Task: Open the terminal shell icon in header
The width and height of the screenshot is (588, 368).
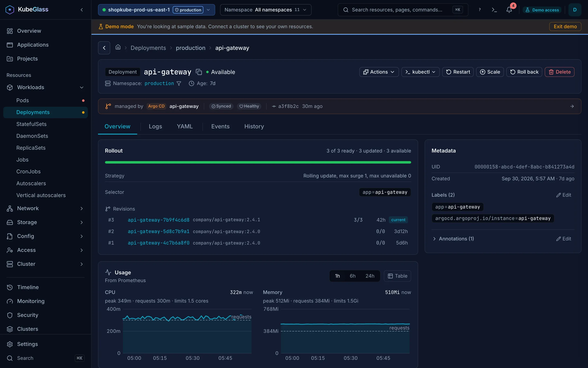Action: point(494,10)
